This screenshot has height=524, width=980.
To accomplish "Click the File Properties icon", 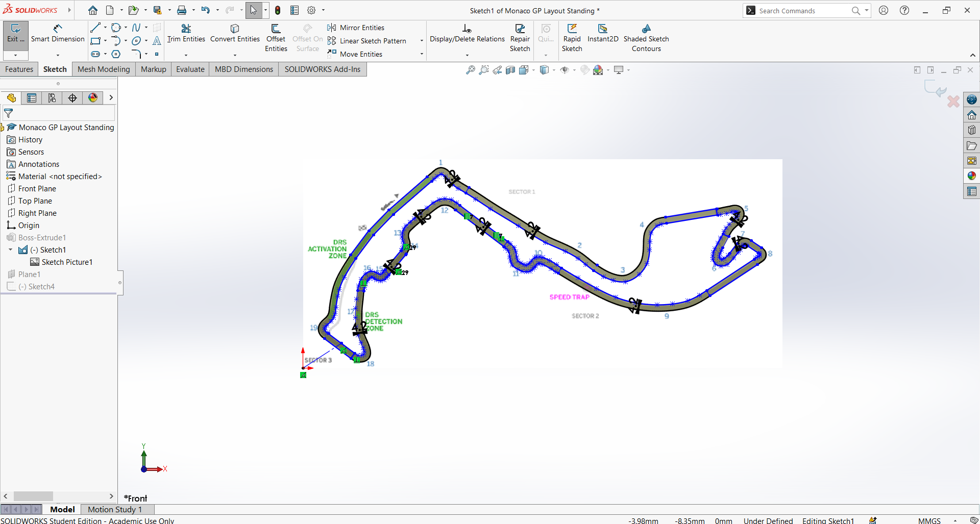I will coord(295,10).
